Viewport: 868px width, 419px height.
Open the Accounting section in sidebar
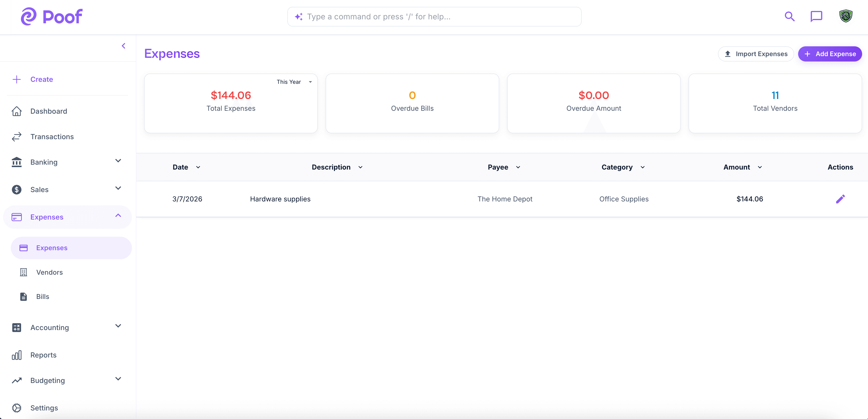(x=49, y=327)
